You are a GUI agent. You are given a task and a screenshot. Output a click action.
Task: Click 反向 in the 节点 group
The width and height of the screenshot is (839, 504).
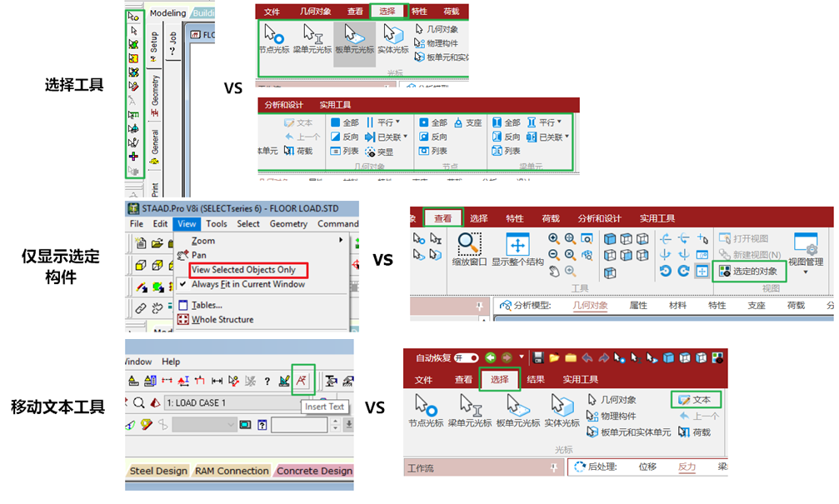tap(433, 137)
